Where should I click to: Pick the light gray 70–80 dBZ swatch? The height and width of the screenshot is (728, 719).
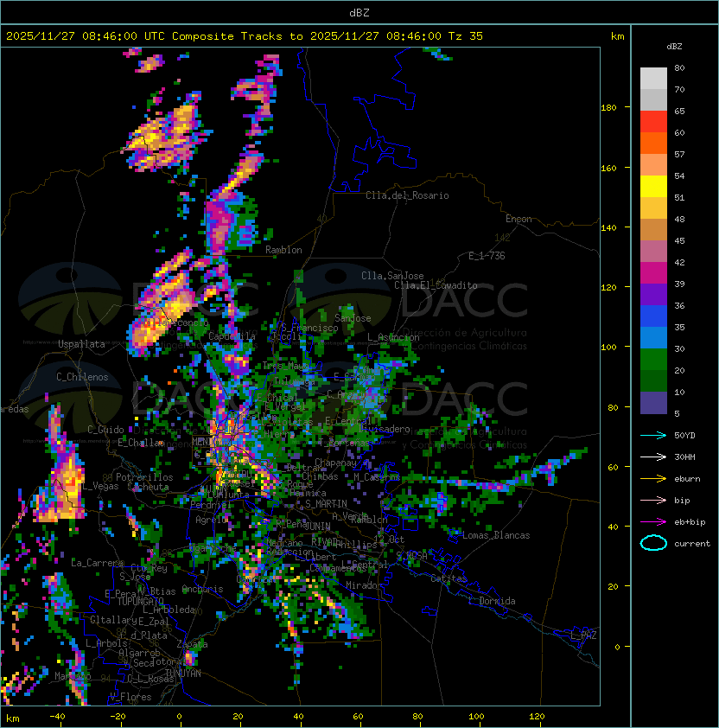(653, 79)
